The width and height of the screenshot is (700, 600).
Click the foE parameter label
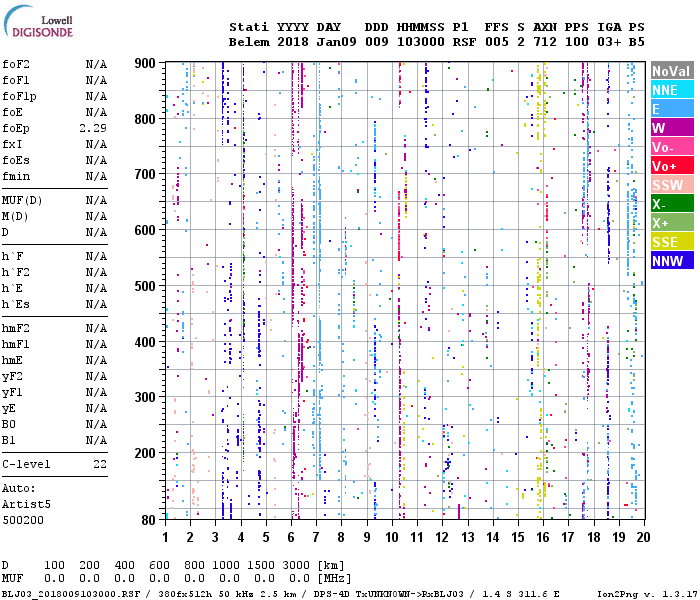tap(12, 112)
